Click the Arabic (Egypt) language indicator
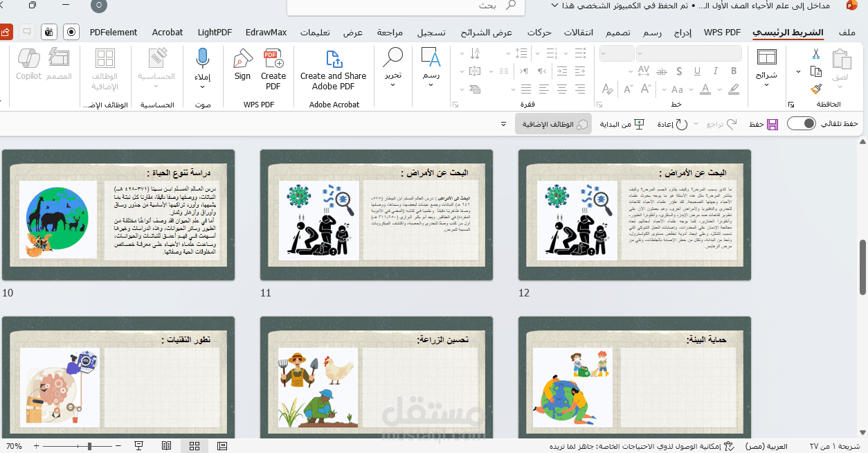The width and height of the screenshot is (868, 453). pyautogui.click(x=767, y=446)
